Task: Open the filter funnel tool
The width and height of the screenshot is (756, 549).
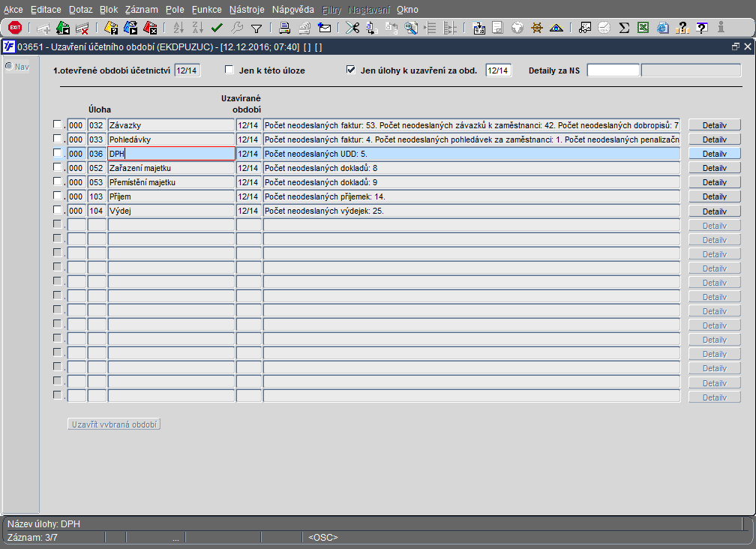Action: tap(256, 28)
